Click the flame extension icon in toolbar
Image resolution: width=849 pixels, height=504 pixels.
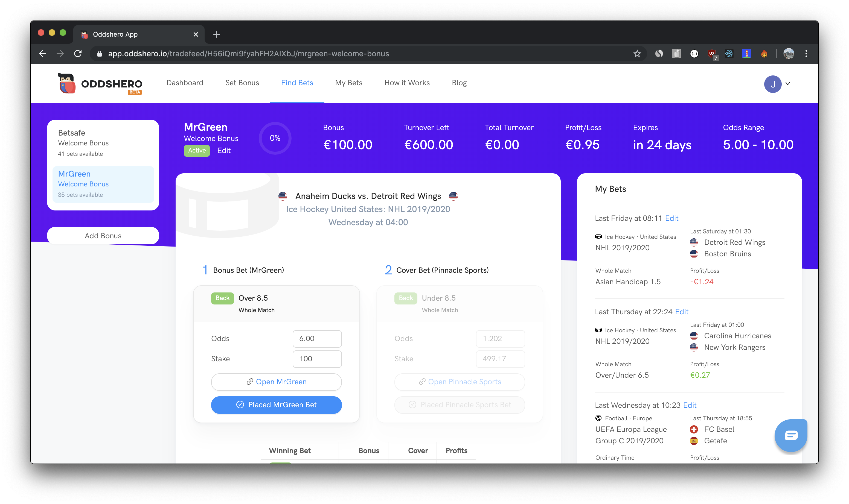[x=764, y=54]
